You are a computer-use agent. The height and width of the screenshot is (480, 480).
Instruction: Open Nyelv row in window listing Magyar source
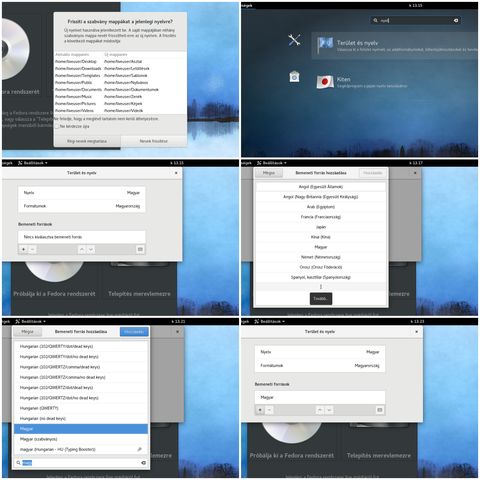[320, 352]
